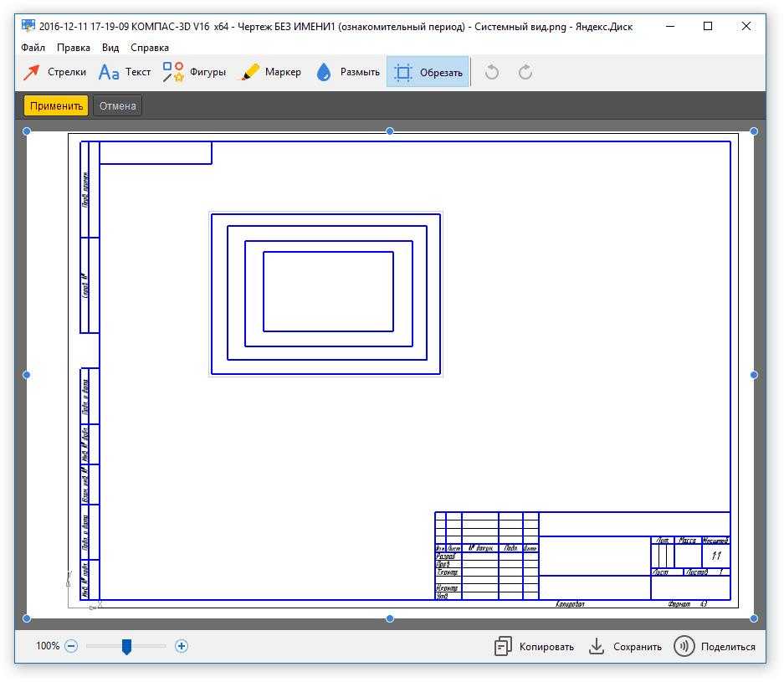Cancel cropping with Отмена
This screenshot has height=682, width=784.
(x=117, y=105)
